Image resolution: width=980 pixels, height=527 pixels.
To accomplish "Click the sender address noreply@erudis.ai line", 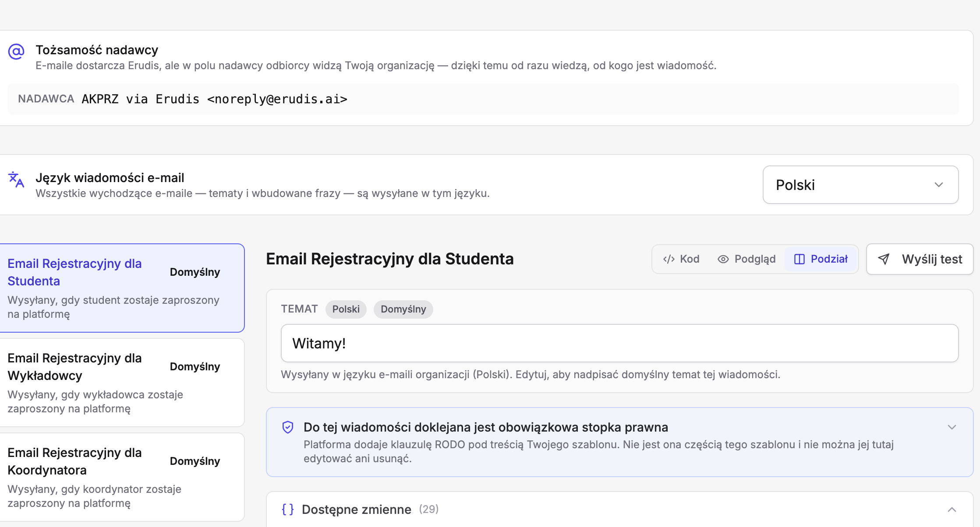I will [x=215, y=99].
